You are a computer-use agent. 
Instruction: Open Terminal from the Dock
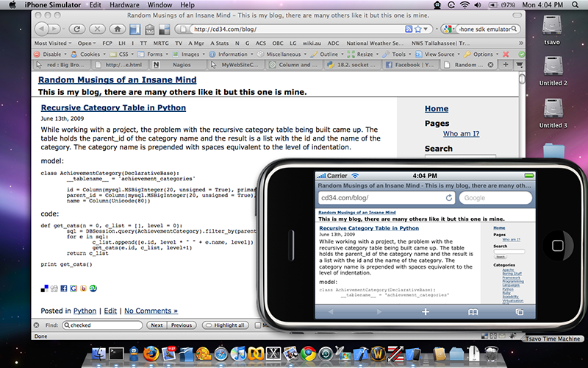click(116, 354)
